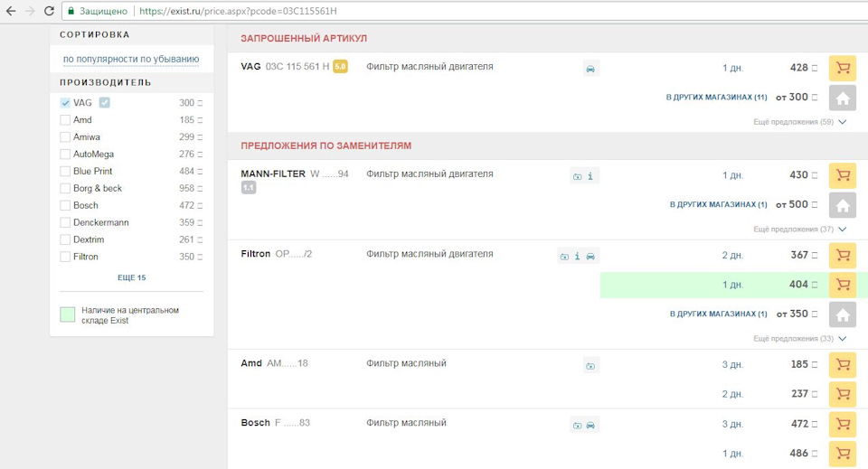868x469 pixels.
Task: Click the 5.0 rating badge for VAG
Action: click(x=340, y=67)
